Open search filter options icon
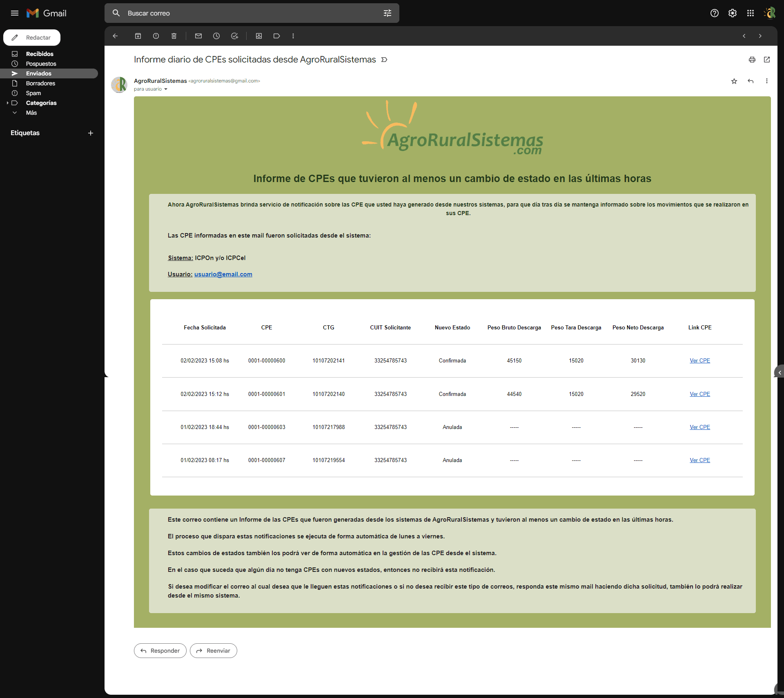784x698 pixels. (x=388, y=13)
